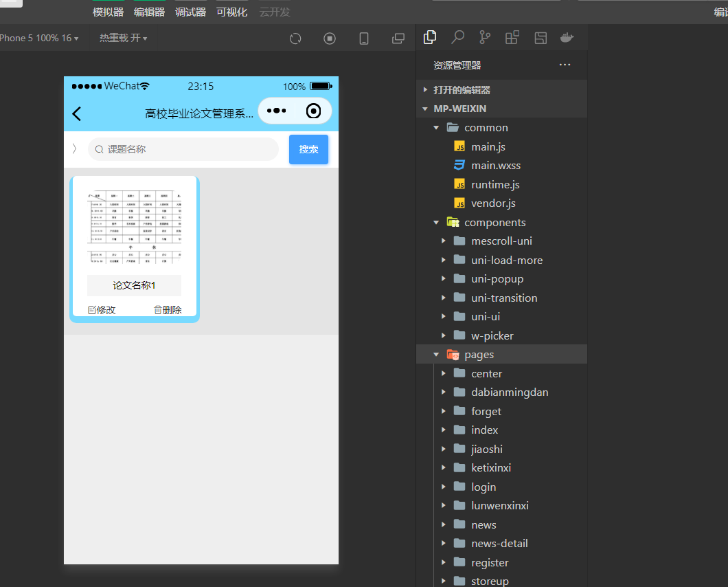Expand the lunwenxinxi folder arrow

(x=444, y=505)
